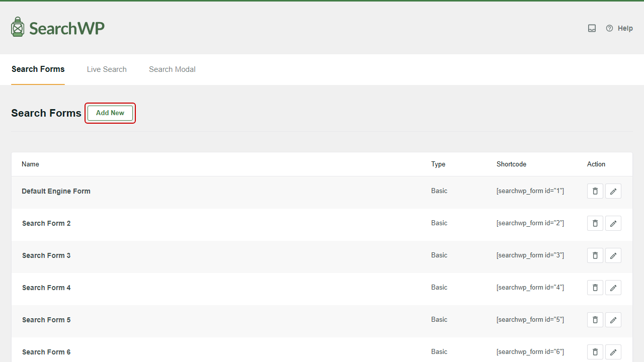644x362 pixels.
Task: Click Basic type of Default Engine Form
Action: (439, 191)
